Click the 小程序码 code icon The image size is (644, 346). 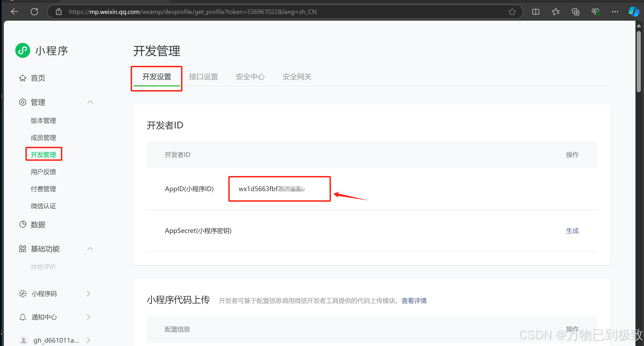[22, 294]
